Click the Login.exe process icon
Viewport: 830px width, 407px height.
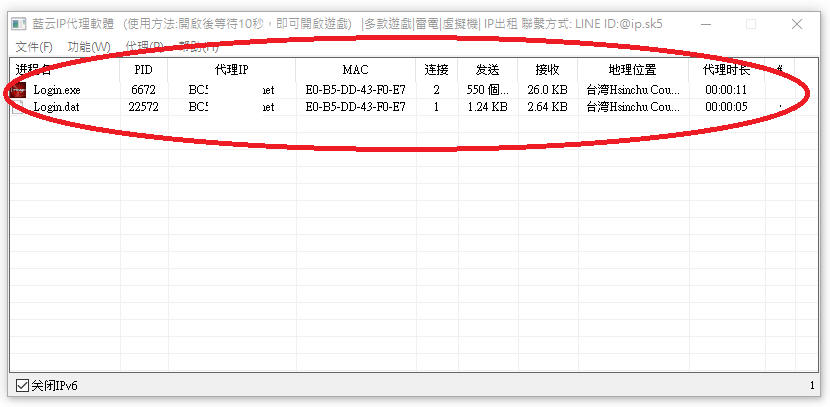19,90
